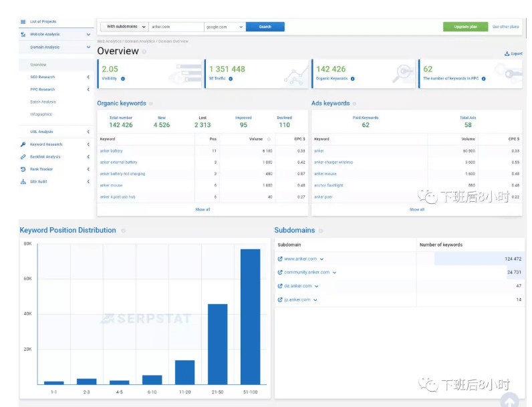Click the info icon next to Visibility
The image size is (532, 407).
click(x=123, y=79)
